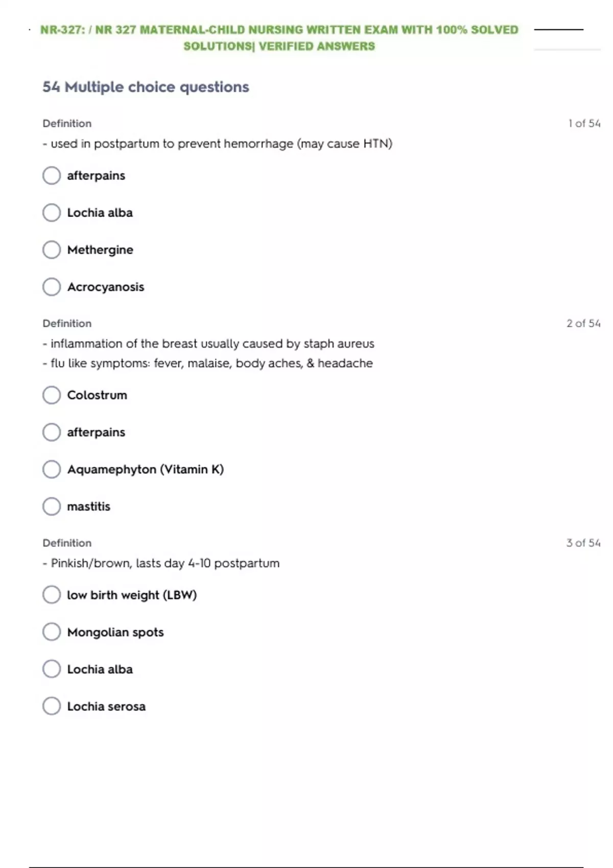Choose 'low birth weight (LBW)' answer
This screenshot has width=613, height=868.
click(x=52, y=595)
